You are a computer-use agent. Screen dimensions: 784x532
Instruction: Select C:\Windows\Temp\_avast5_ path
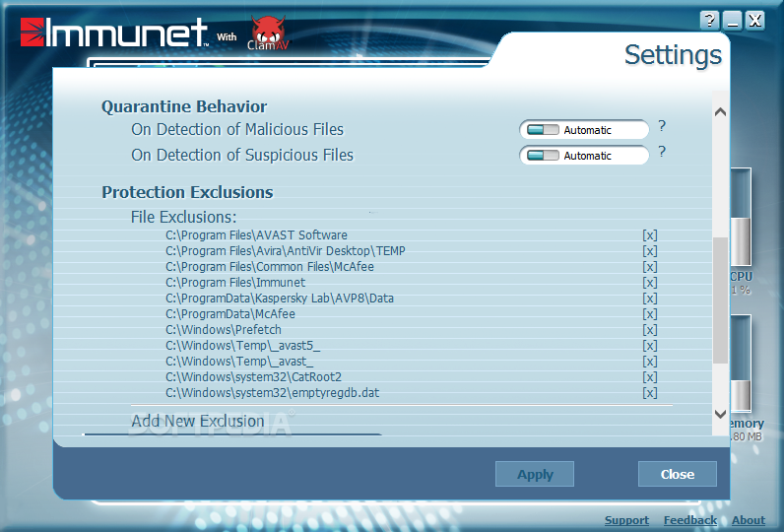tap(242, 346)
